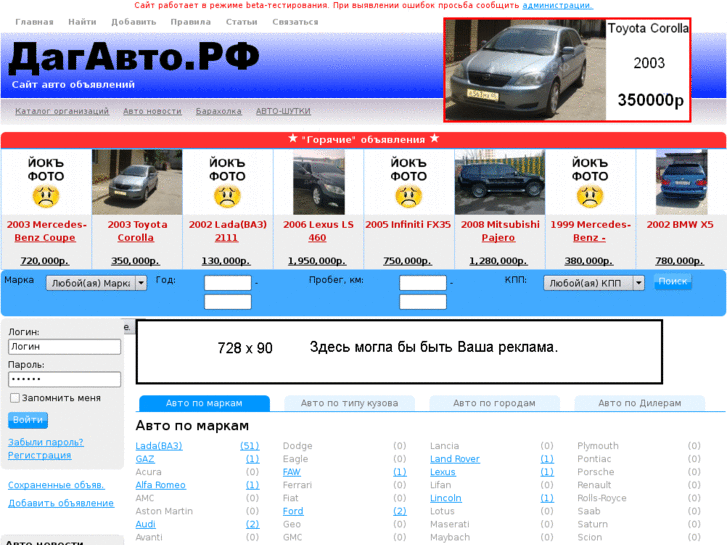Switch to Авто по маркам tab
This screenshot has height=545, width=727.
click(x=204, y=403)
